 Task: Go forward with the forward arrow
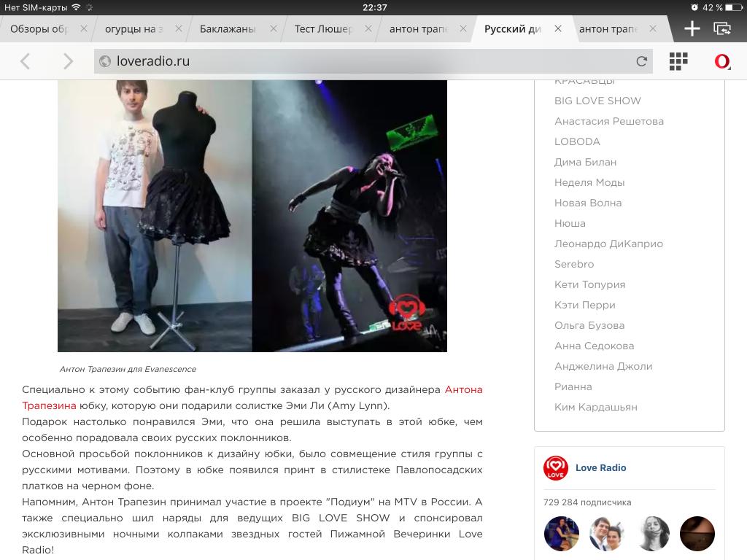tap(68, 61)
